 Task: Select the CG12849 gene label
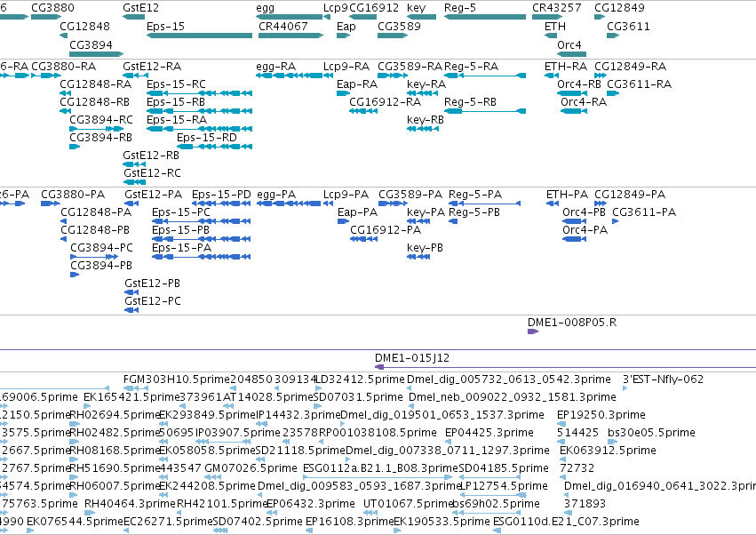pos(619,8)
